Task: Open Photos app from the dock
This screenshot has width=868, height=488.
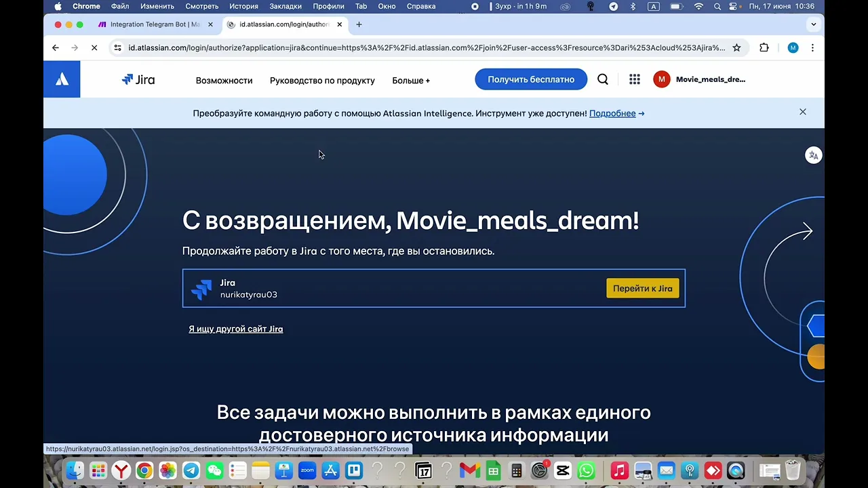Action: (167, 470)
